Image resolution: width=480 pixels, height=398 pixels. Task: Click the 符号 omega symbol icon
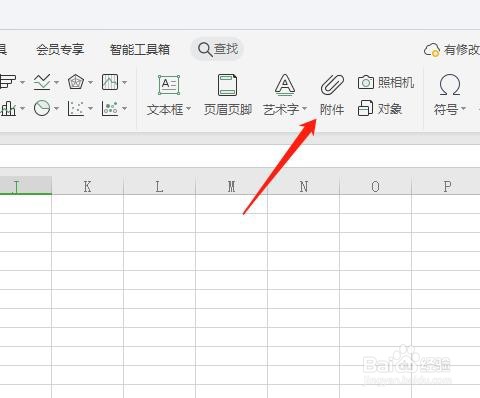tap(450, 85)
